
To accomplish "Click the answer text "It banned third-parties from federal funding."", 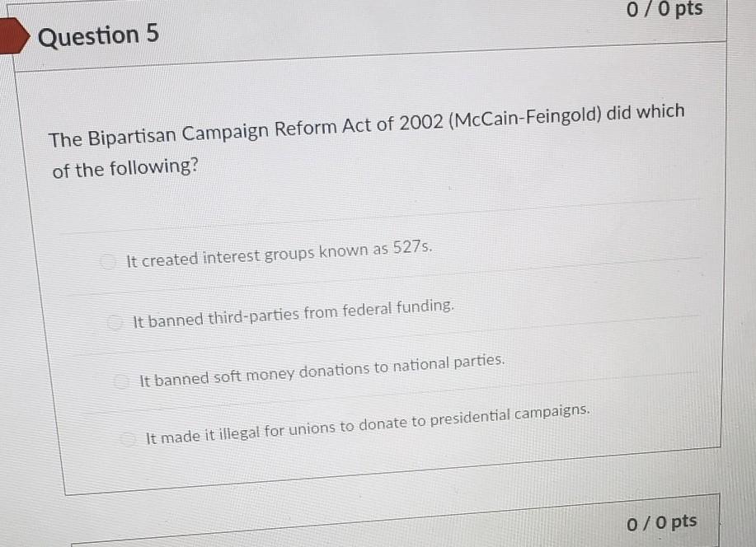I will pos(293,314).
